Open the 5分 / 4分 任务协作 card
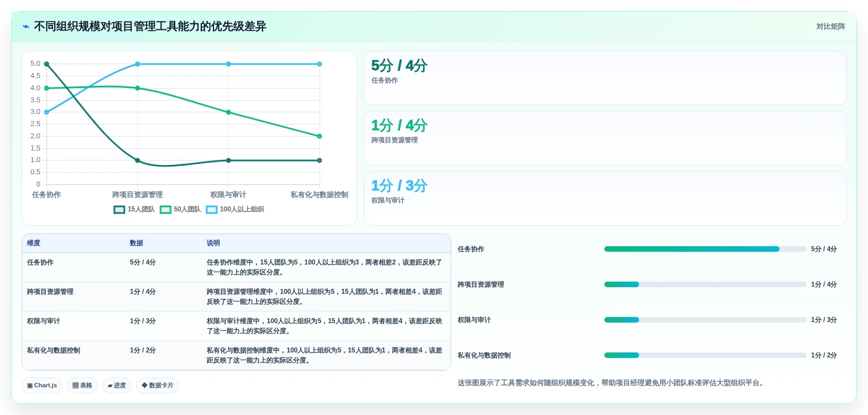 coord(605,78)
